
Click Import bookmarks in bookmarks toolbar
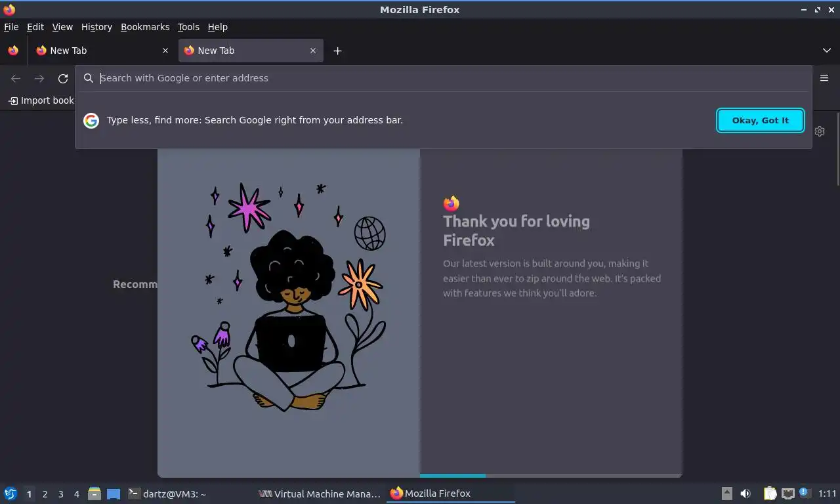pyautogui.click(x=41, y=100)
